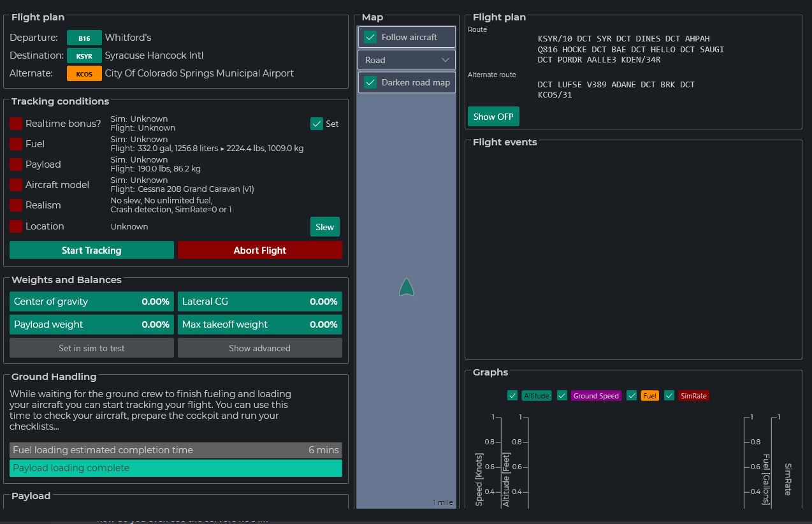Viewport: 812px width, 524px height.
Task: Toggle the realtime bonus Set checkbox
Action: click(x=317, y=124)
